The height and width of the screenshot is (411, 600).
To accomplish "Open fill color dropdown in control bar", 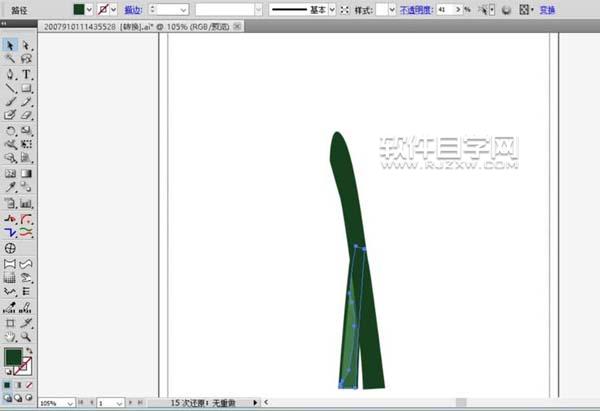I will pos(89,10).
